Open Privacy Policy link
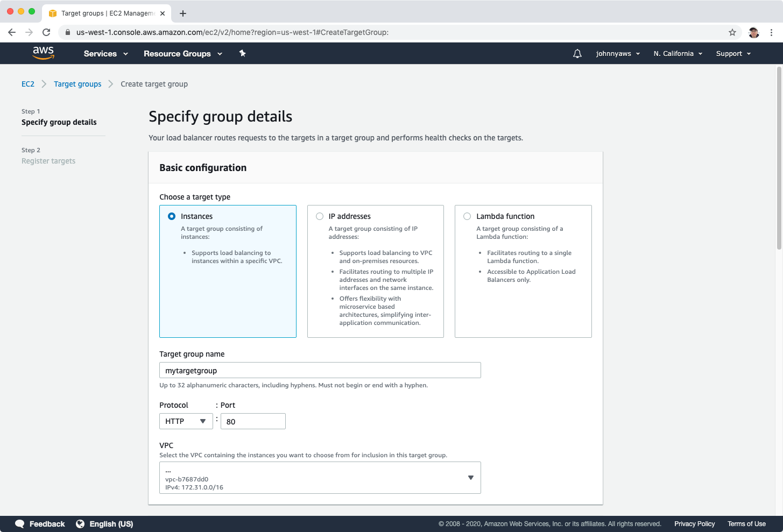 coord(695,524)
